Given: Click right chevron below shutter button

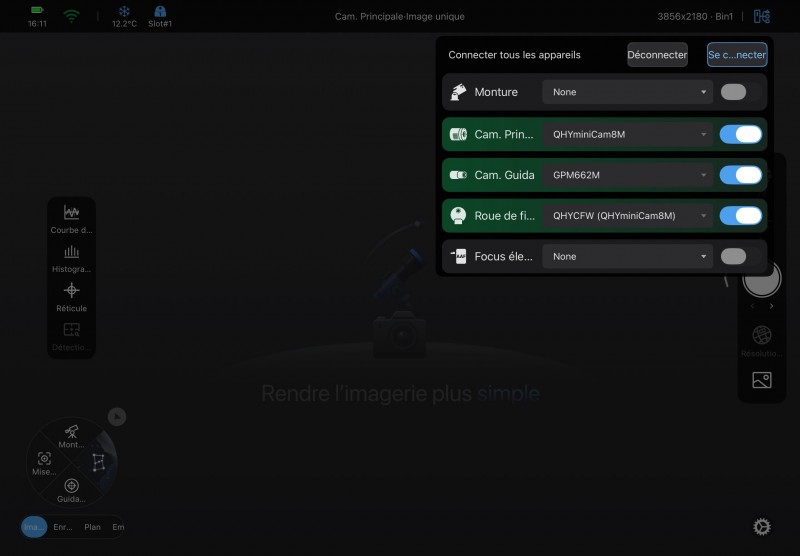Looking at the screenshot, I should (x=771, y=306).
